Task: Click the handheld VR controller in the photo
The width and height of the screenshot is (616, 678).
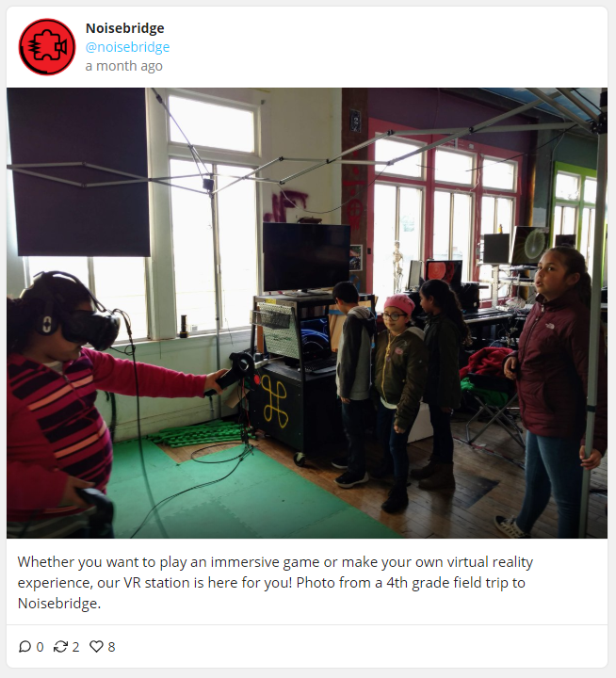Action: pyautogui.click(x=234, y=374)
